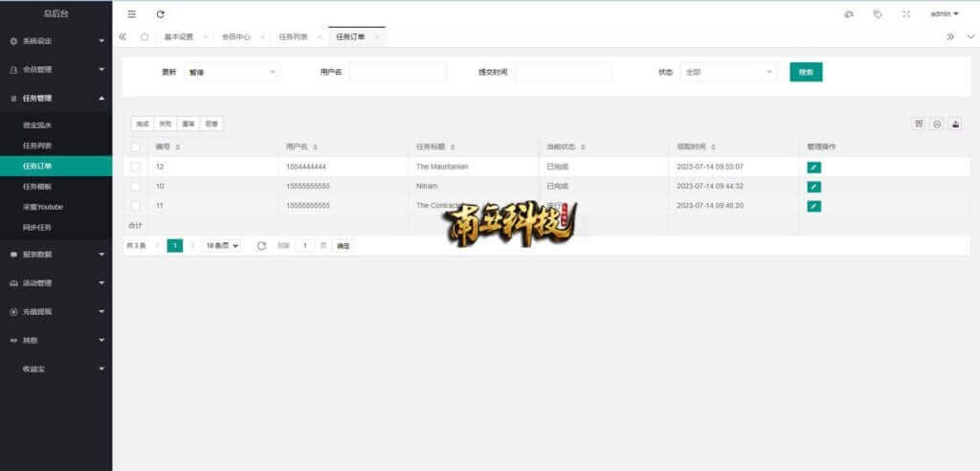Check the box for row 12

tap(135, 167)
